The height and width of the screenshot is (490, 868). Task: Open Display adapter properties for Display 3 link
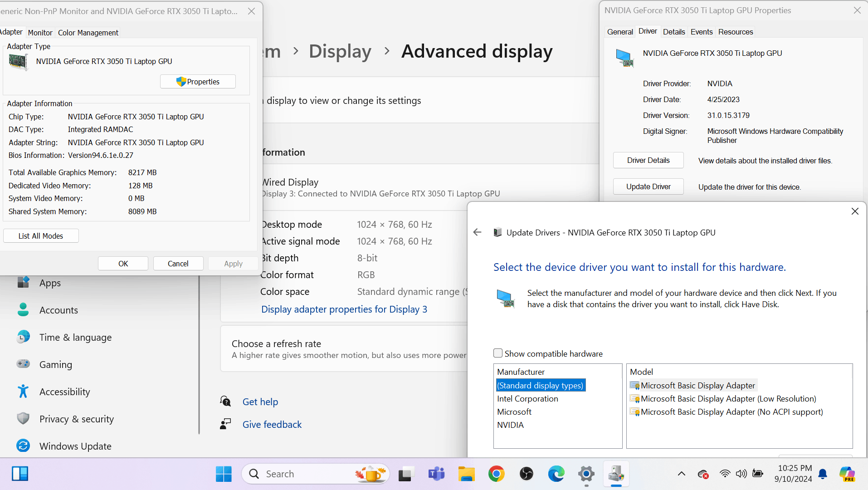point(344,309)
